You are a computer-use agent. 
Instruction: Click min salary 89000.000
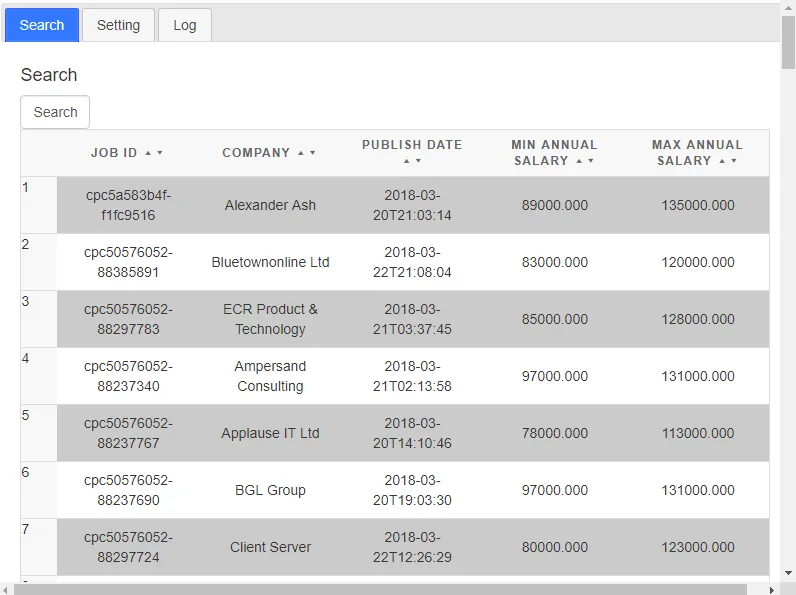pyautogui.click(x=555, y=205)
